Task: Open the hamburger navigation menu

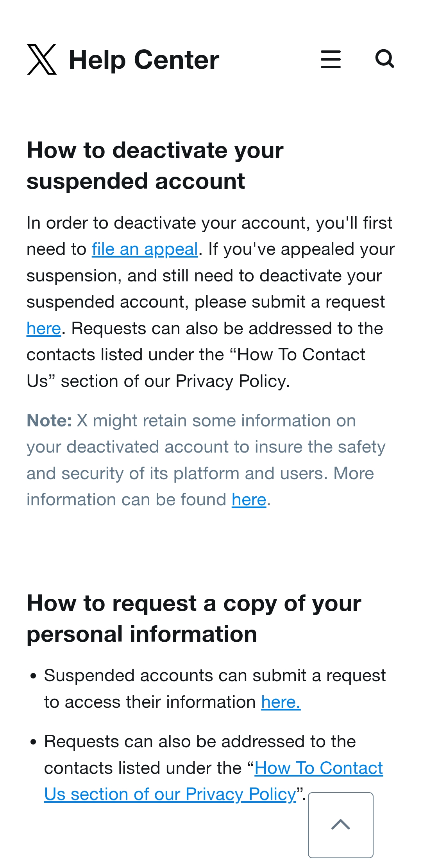Action: 331,59
